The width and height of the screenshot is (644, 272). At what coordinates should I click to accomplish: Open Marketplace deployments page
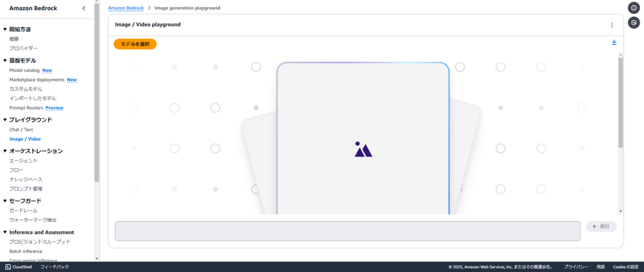[37, 80]
